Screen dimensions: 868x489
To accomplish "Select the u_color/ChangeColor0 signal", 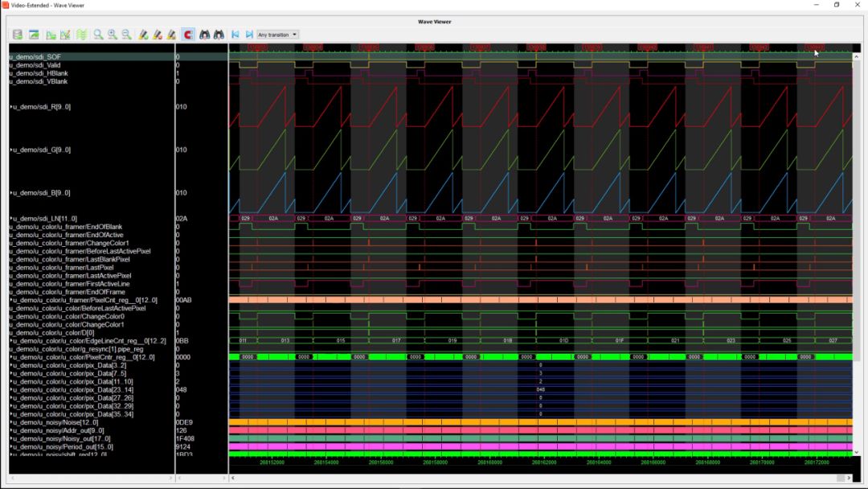I will coord(67,317).
